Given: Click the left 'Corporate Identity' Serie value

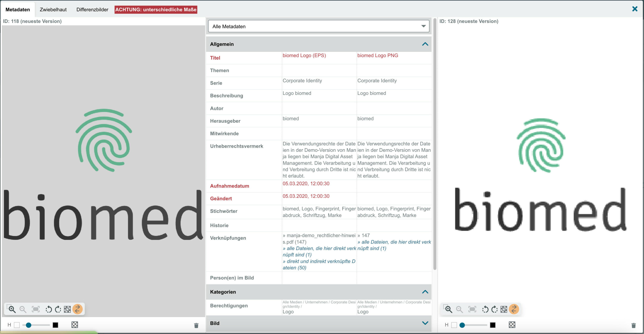Looking at the screenshot, I should [302, 81].
